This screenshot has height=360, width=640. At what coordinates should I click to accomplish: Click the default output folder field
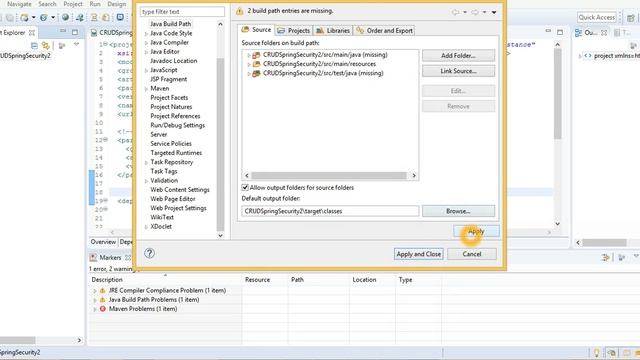(330, 211)
